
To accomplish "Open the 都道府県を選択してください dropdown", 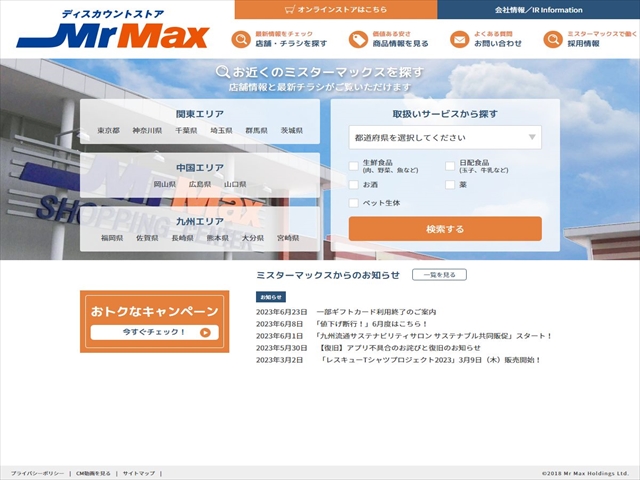I will coord(445,138).
